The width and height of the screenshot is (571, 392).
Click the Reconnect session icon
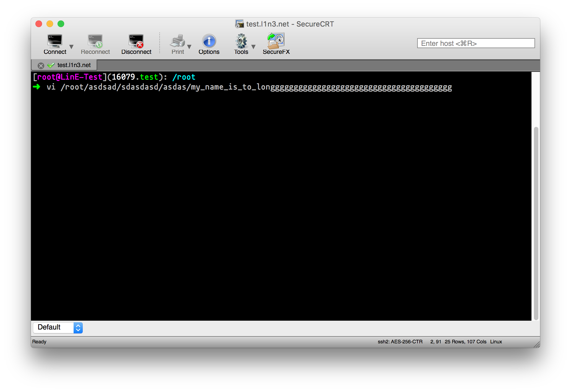(95, 41)
